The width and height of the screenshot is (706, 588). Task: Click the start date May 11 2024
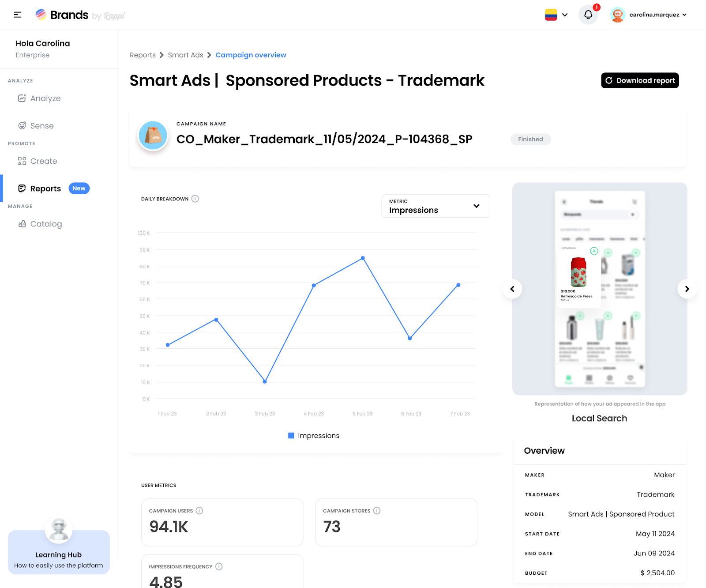655,534
